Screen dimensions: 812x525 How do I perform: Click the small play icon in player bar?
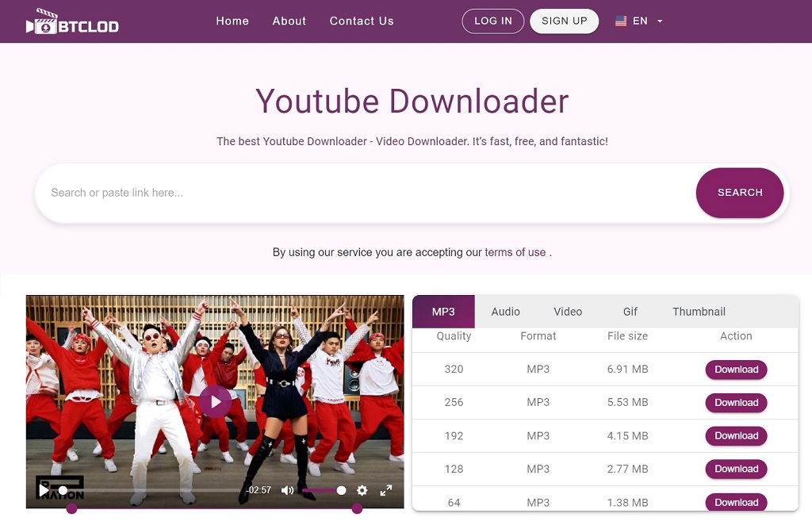coord(44,490)
